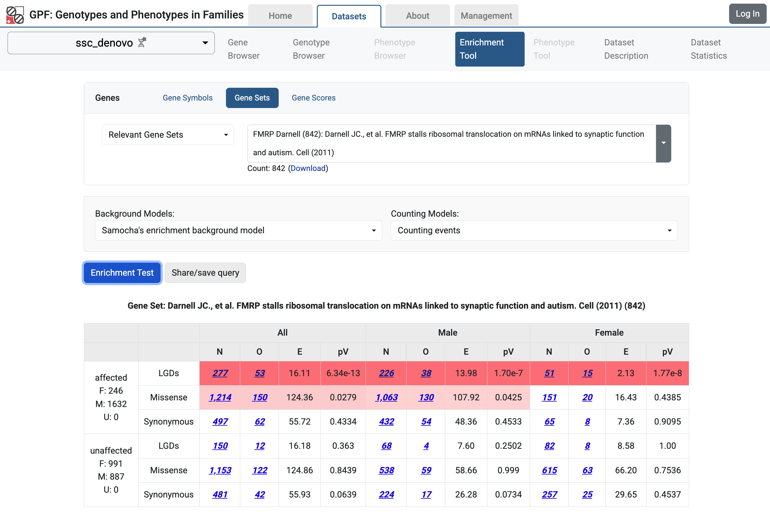Open the About tab
Screen dimensions: 770x532
click(417, 16)
